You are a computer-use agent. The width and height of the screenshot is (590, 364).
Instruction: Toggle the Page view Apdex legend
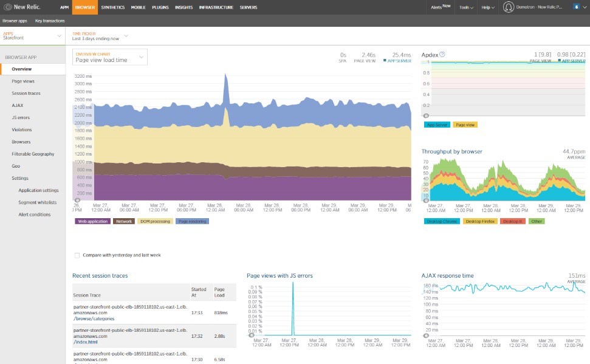tap(465, 125)
